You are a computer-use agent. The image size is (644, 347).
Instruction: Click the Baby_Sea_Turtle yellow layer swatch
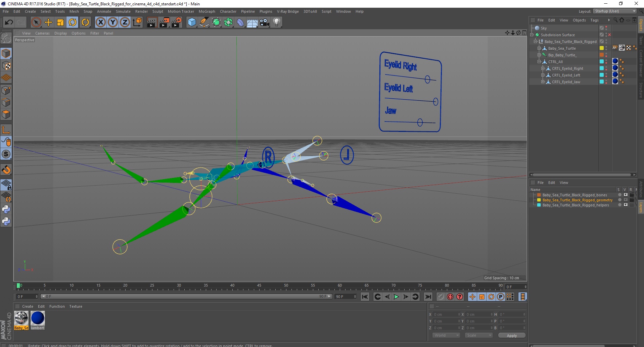point(602,48)
